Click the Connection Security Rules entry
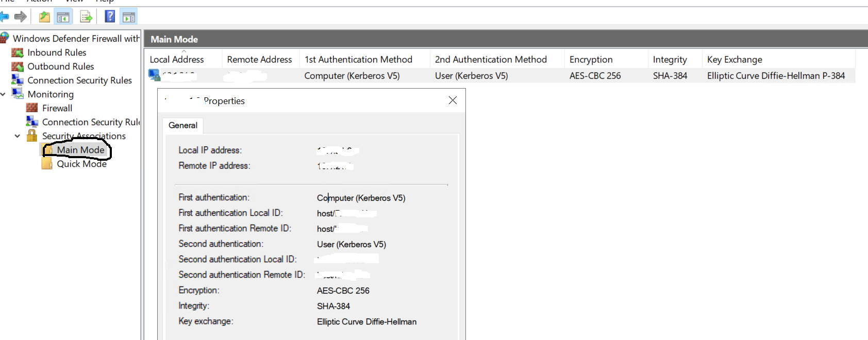The image size is (868, 340). 79,80
